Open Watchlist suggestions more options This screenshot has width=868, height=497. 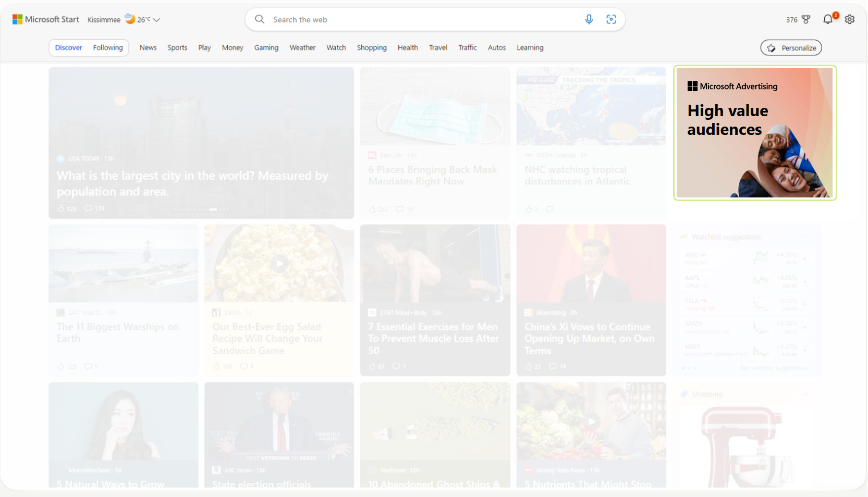coord(806,237)
